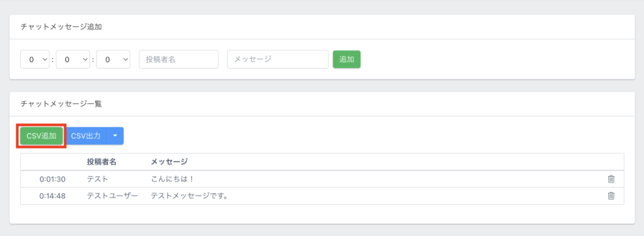Click the テストメッセージです。message text
Screen dimensions: 644x236
(x=189, y=196)
